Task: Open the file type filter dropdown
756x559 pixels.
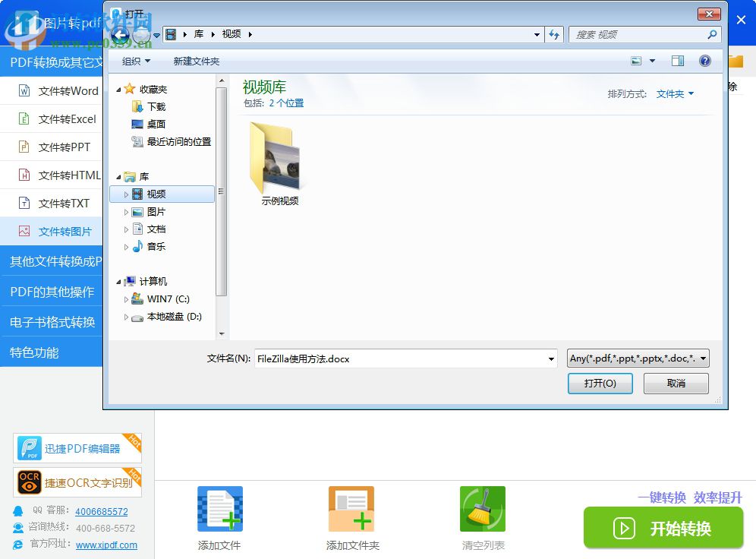Action: click(x=638, y=358)
